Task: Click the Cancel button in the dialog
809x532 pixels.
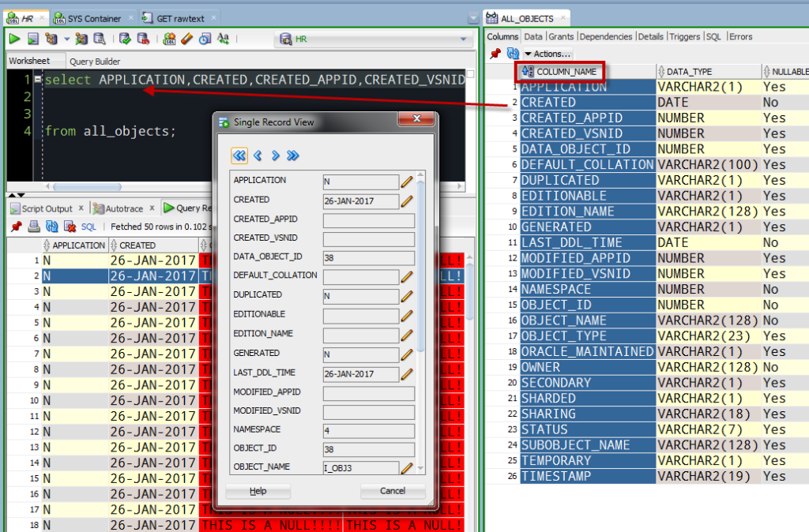Action: click(x=393, y=491)
